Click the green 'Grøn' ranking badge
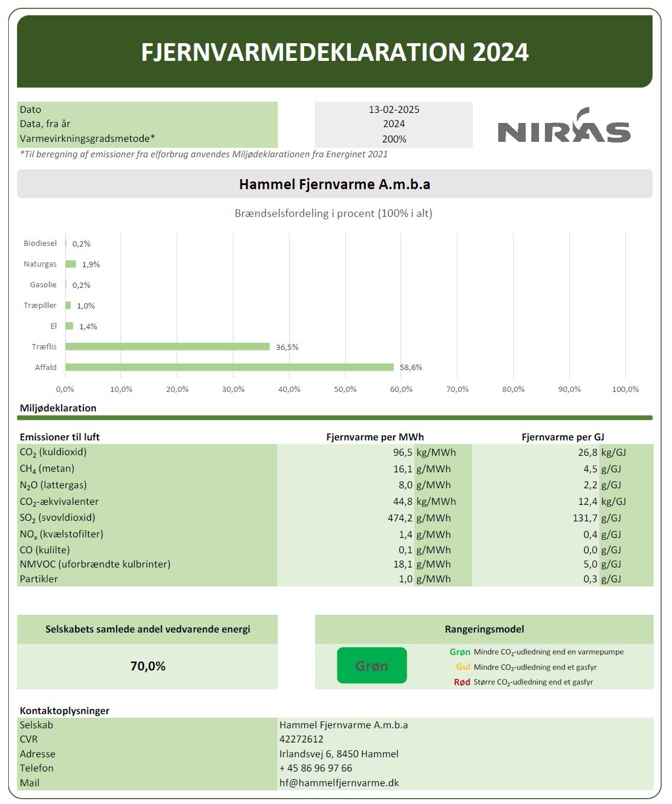672x804 pixels. (372, 666)
